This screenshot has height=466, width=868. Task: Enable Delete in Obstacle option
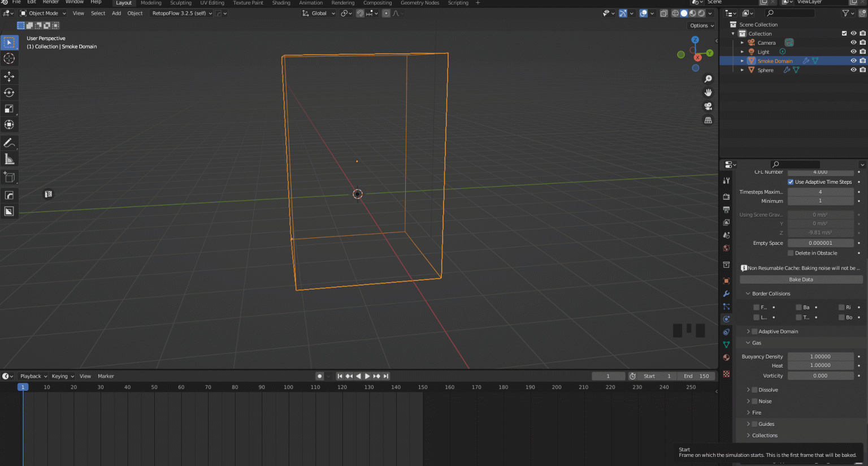pyautogui.click(x=790, y=253)
